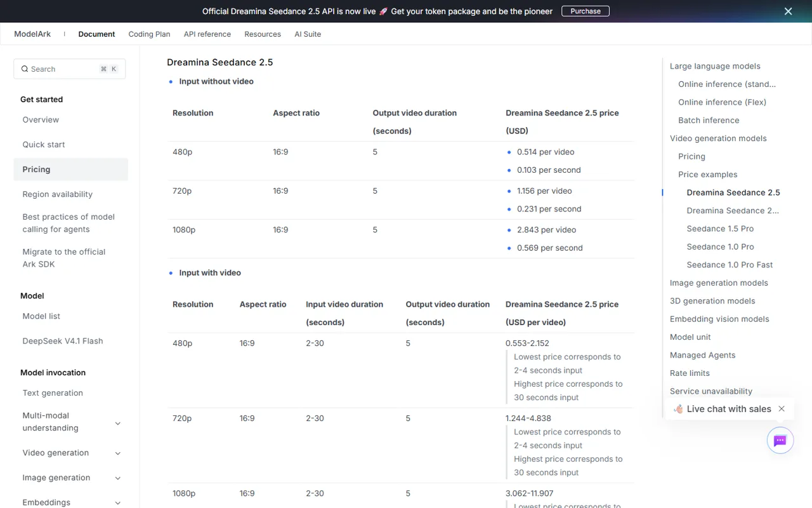This screenshot has height=508, width=812.
Task: Jump to Managed Agents section
Action: coord(702,356)
